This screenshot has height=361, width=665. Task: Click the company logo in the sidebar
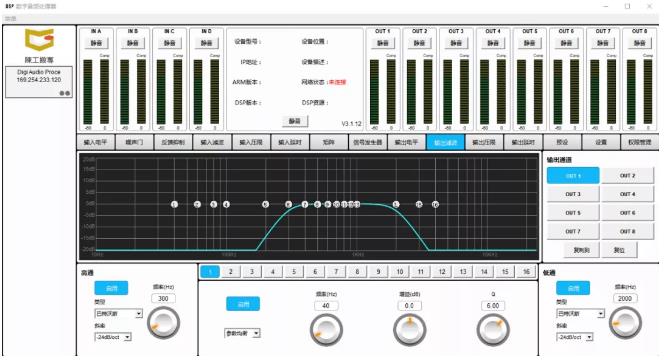tap(39, 40)
